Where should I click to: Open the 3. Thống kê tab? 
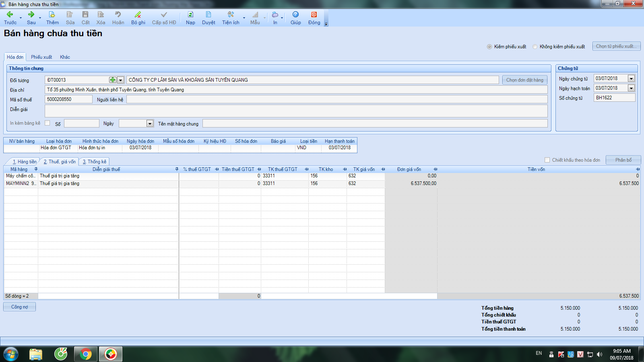95,162
